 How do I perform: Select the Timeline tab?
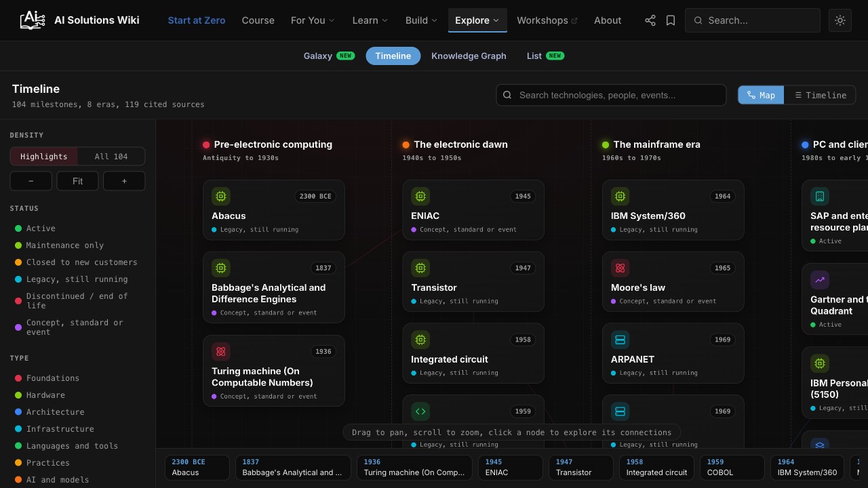coord(393,56)
